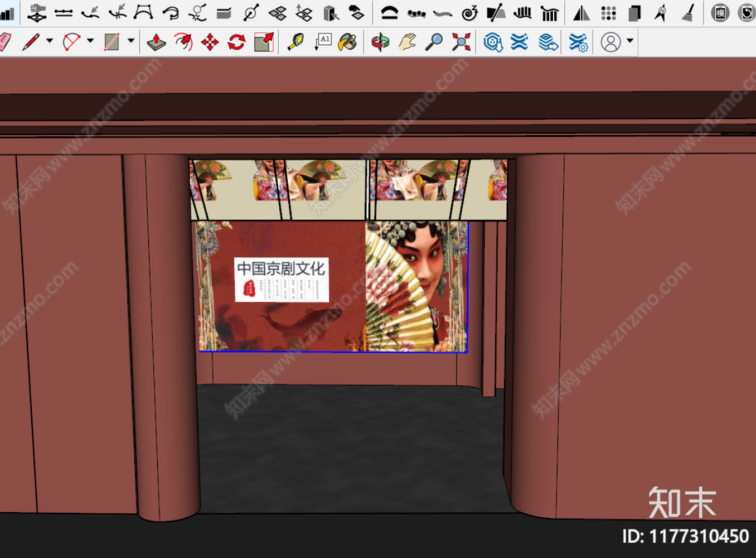This screenshot has width=756, height=558.
Task: Open the 3D Warehouse download icon
Action: click(493, 42)
